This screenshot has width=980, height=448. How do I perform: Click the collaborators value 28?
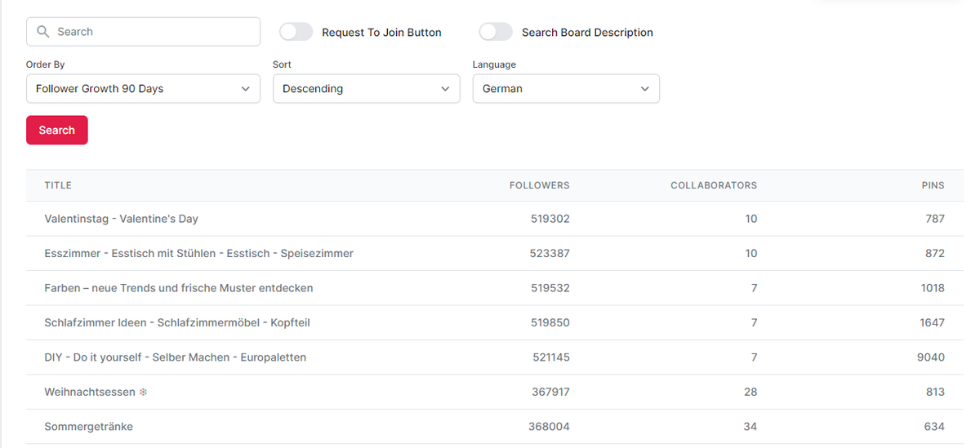click(751, 392)
